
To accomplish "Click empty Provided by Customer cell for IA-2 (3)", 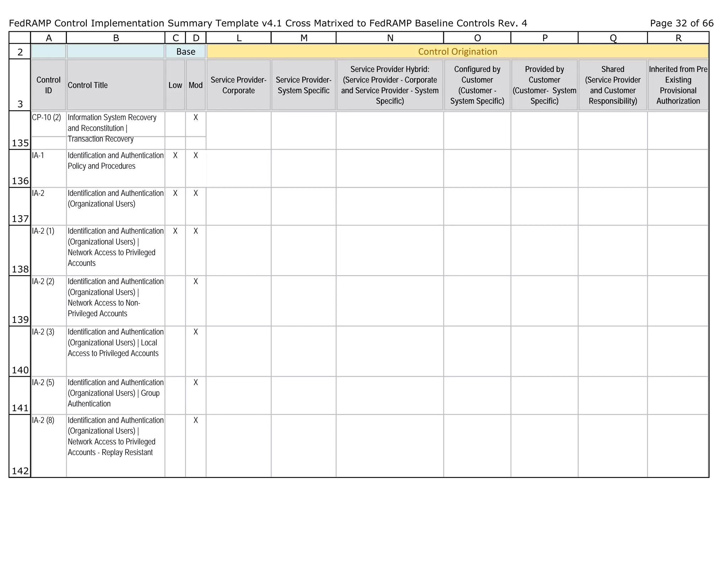I will (544, 351).
